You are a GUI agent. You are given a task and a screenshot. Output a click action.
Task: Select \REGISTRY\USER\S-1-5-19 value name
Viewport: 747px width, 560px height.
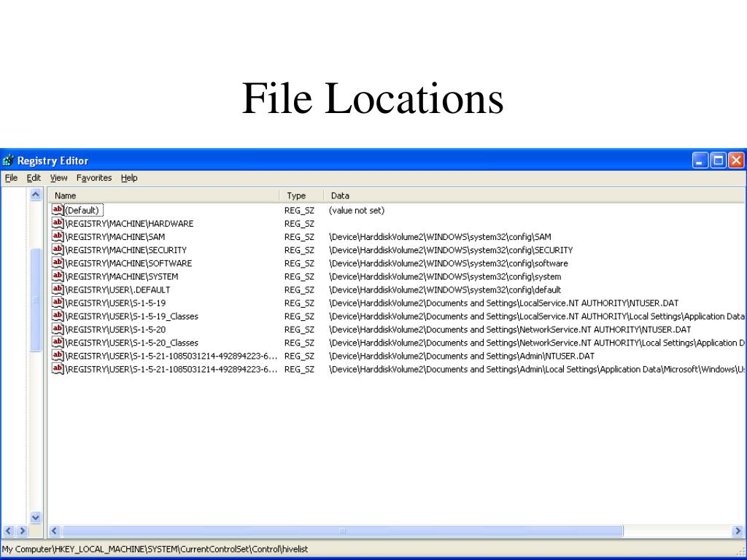(115, 303)
